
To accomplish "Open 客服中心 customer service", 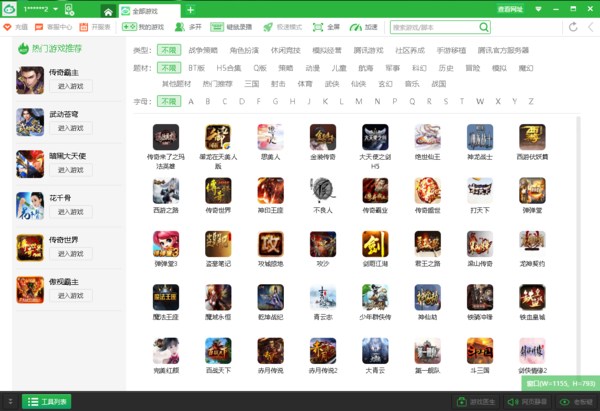I will click(x=53, y=27).
